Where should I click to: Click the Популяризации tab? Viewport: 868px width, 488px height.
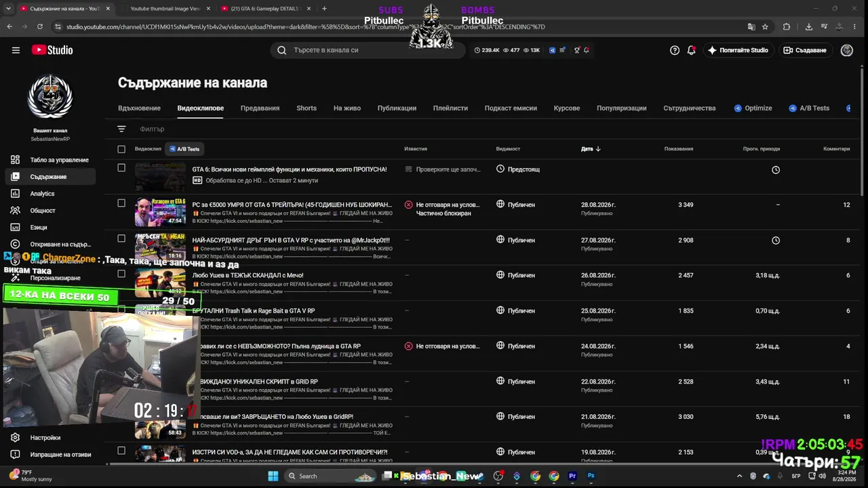point(621,108)
